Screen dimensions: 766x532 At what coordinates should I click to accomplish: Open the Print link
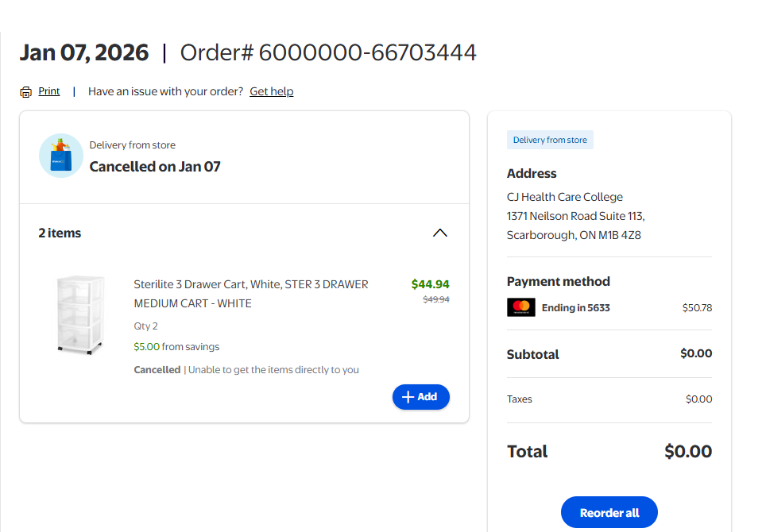click(x=49, y=91)
